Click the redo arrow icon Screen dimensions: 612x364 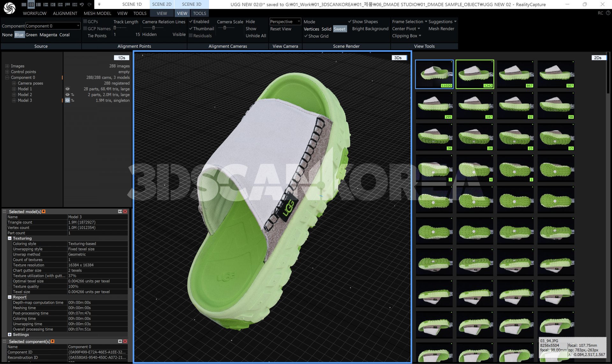point(90,4)
